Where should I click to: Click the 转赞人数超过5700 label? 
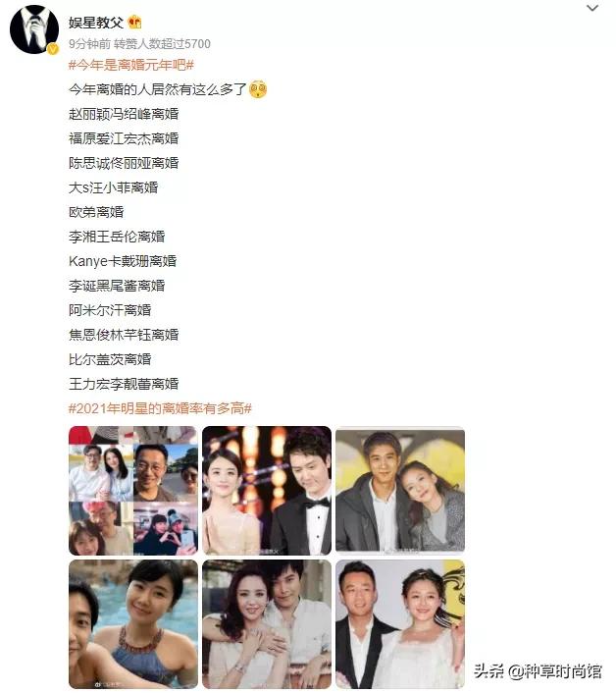[x=162, y=44]
